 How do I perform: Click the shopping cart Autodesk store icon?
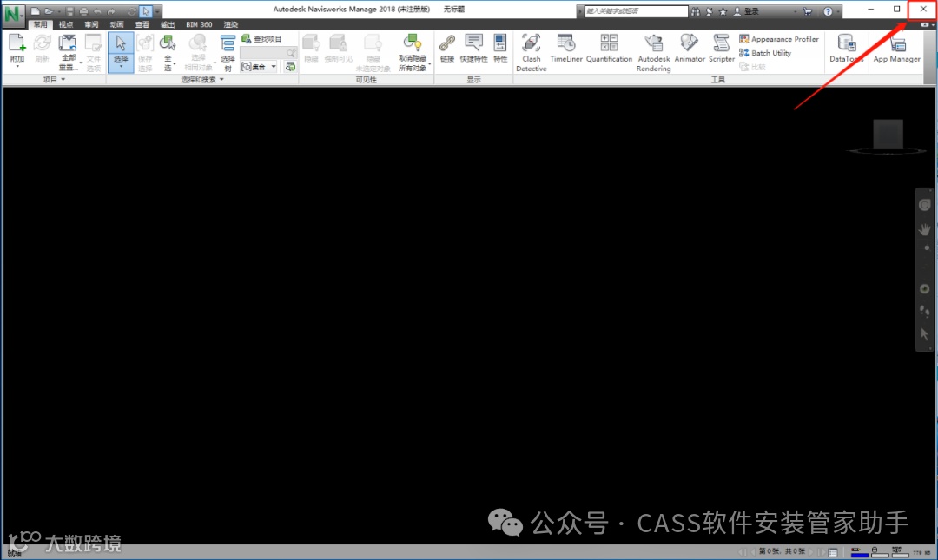[x=808, y=11]
